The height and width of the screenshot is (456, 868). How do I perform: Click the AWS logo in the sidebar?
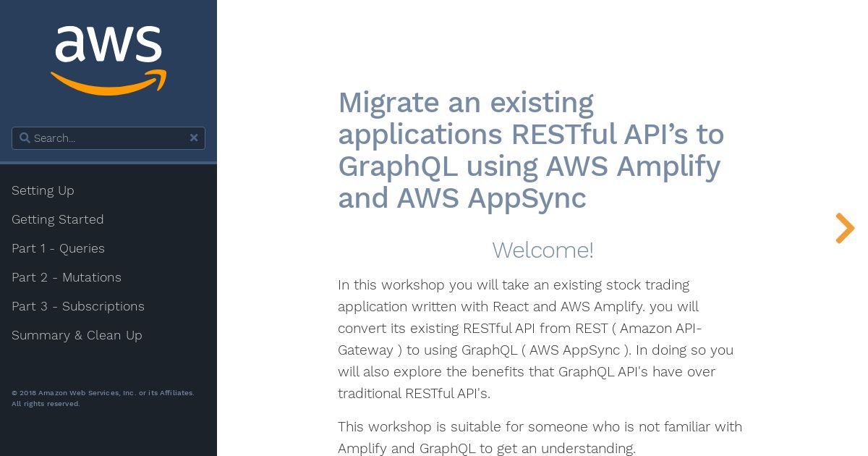[109, 61]
